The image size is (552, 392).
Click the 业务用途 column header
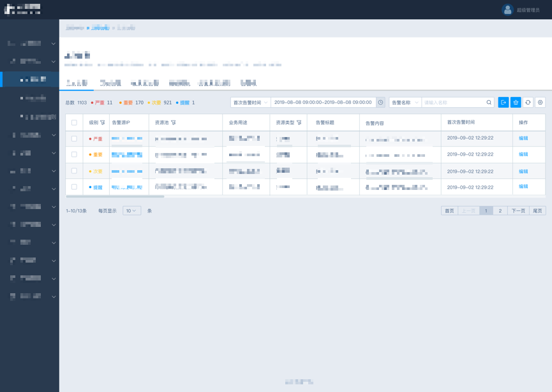click(x=238, y=122)
